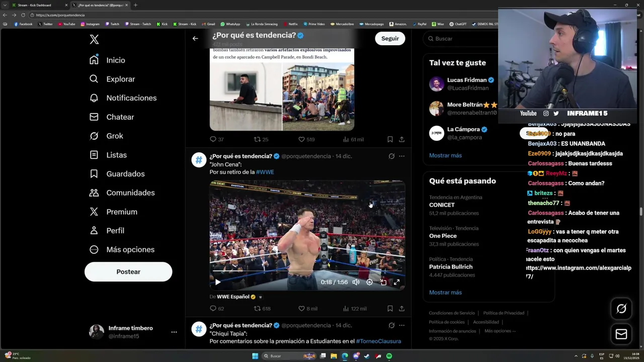Switch to Stream - Kick Dashboard tab
Screen dimensions: 644x362
point(39,5)
